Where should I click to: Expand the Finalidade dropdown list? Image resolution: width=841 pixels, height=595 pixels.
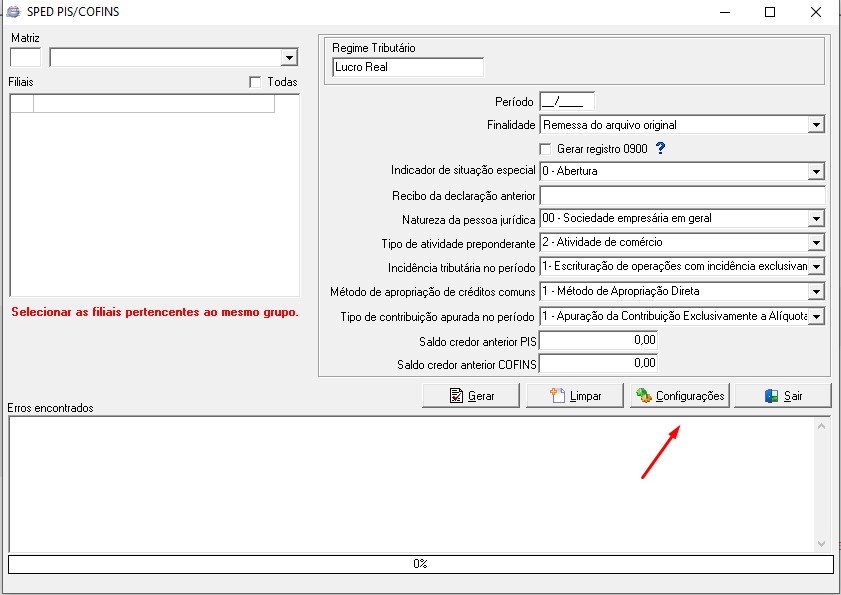click(x=816, y=125)
